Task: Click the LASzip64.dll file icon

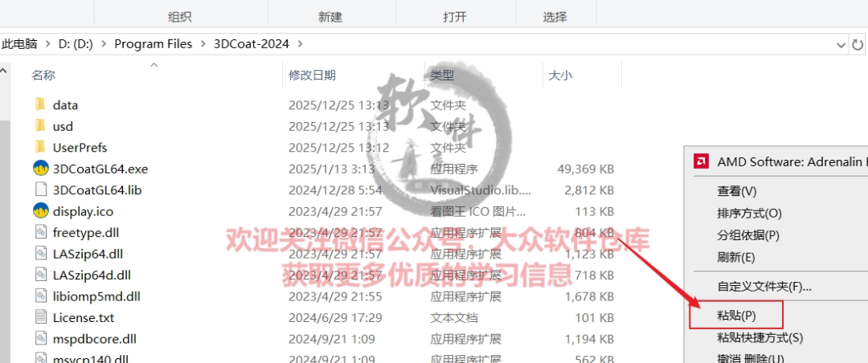Action: pos(40,254)
